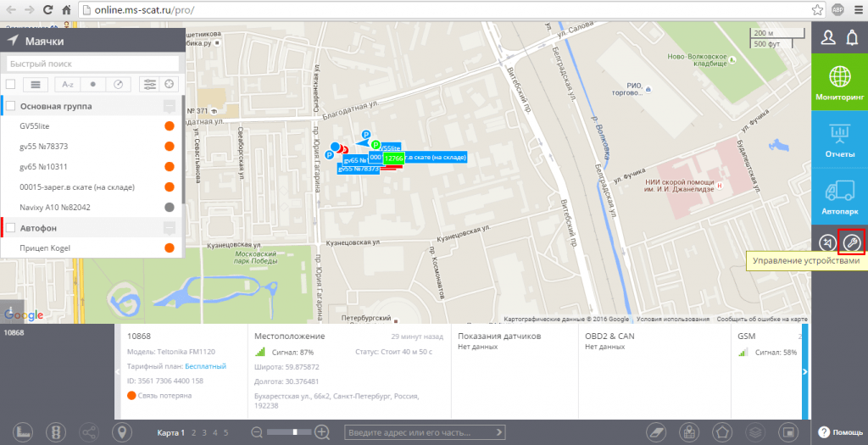Switch to map tab 5

[x=225, y=433]
